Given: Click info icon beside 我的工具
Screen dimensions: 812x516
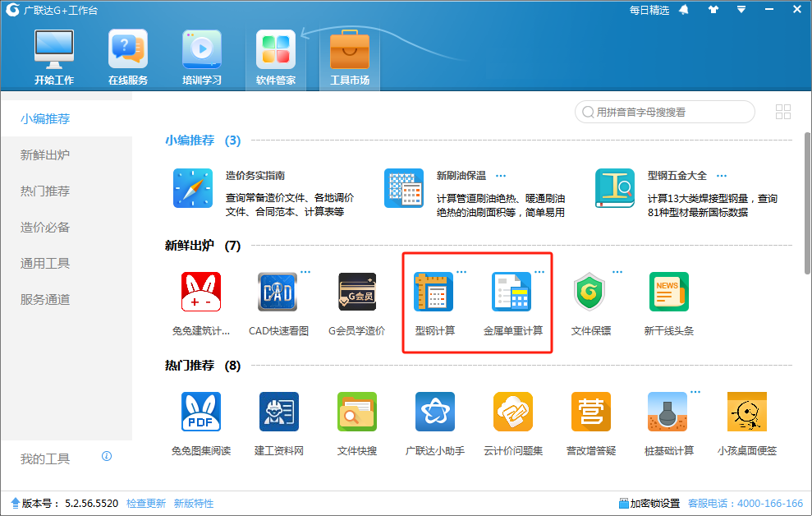Looking at the screenshot, I should [107, 456].
